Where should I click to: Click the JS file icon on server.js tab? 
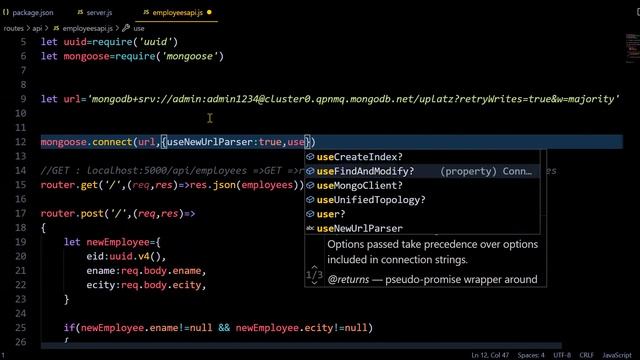80,13
